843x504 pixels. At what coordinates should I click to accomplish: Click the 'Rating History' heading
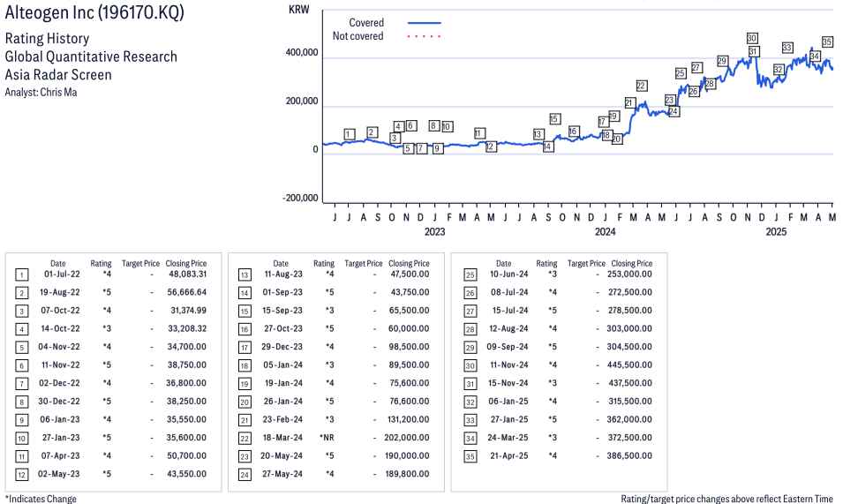click(x=47, y=39)
